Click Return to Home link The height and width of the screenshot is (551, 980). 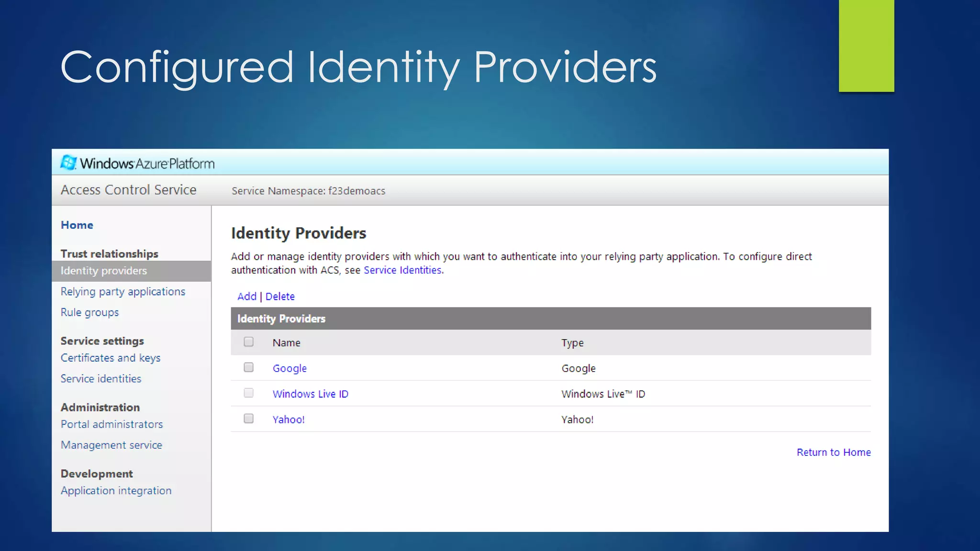pyautogui.click(x=833, y=452)
